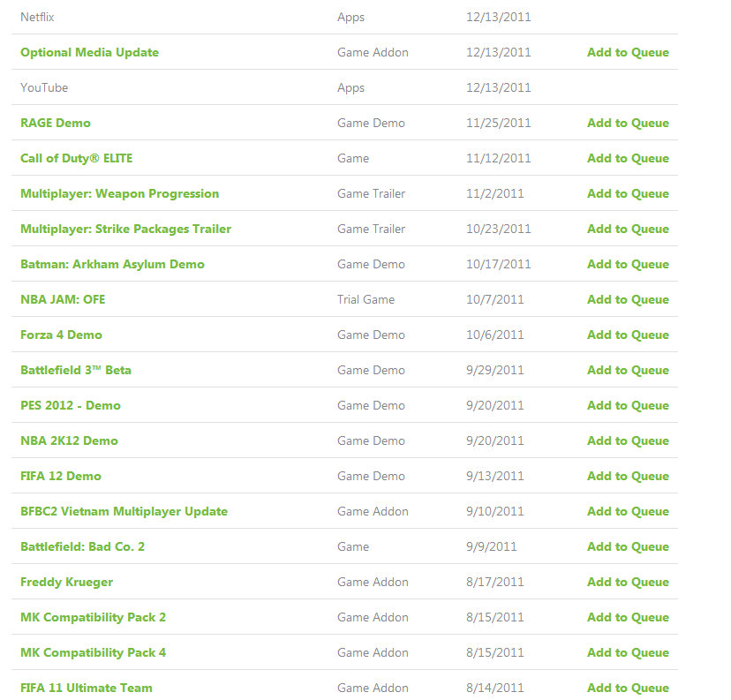The height and width of the screenshot is (700, 731).
Task: Add Freddy Krueger to queue
Action: (628, 582)
